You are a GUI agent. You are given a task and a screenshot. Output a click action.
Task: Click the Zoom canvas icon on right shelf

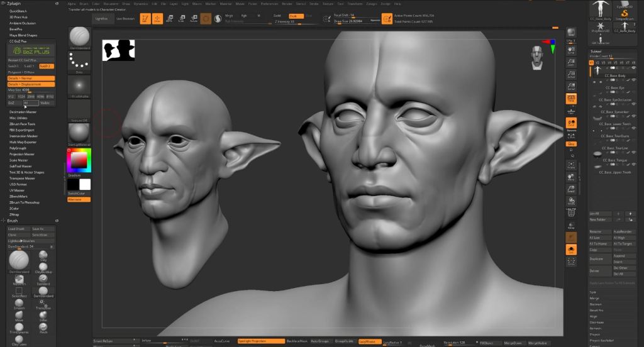click(x=571, y=62)
